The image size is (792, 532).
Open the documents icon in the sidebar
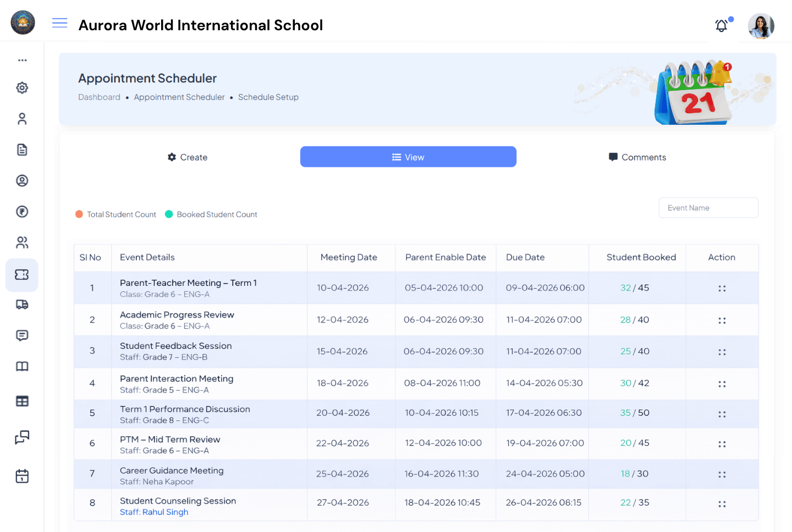pyautogui.click(x=22, y=149)
